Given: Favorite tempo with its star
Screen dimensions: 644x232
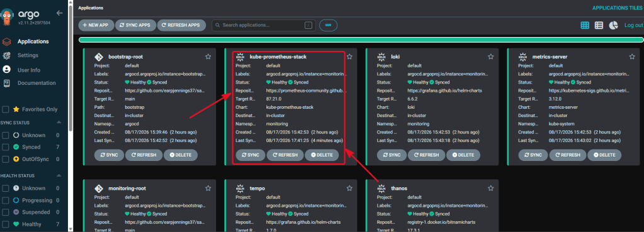Looking at the screenshot, I should 349,188.
